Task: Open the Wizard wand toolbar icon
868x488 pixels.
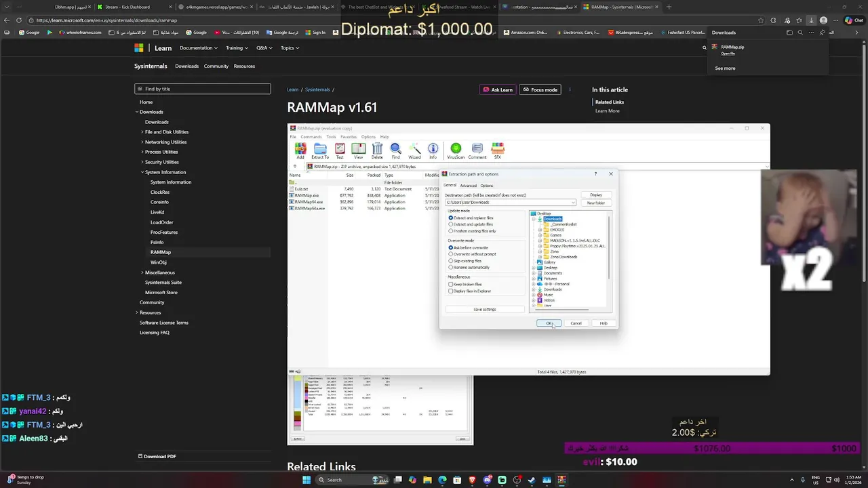Action: tap(414, 150)
